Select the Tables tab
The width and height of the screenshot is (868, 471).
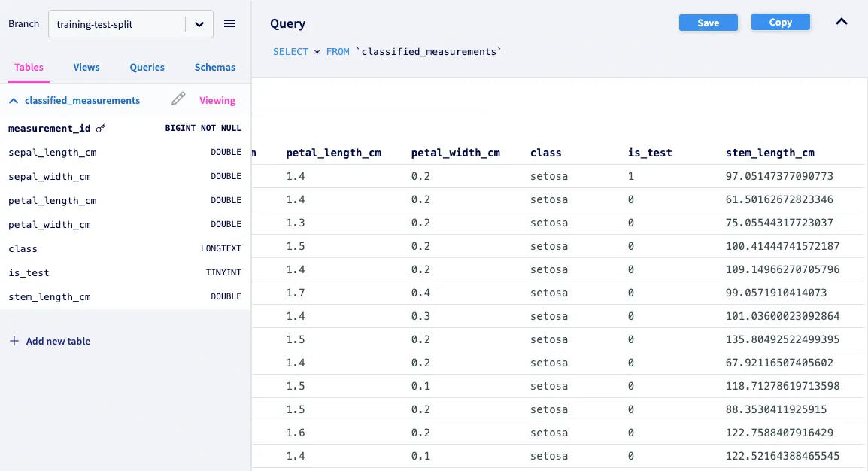(29, 67)
